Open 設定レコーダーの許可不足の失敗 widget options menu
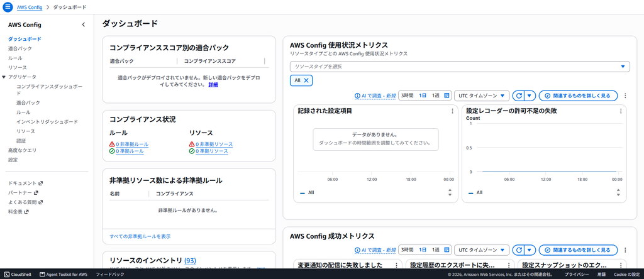The width and height of the screenshot is (644, 279). point(621,111)
